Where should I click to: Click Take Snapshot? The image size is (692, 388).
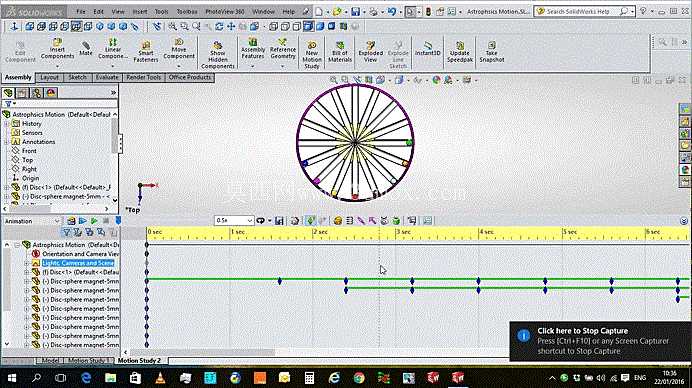(492, 52)
